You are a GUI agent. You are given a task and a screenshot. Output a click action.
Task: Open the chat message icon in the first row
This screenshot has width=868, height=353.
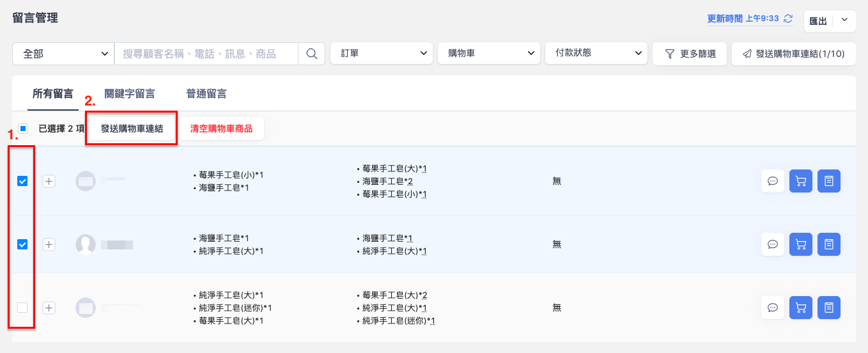click(x=772, y=181)
